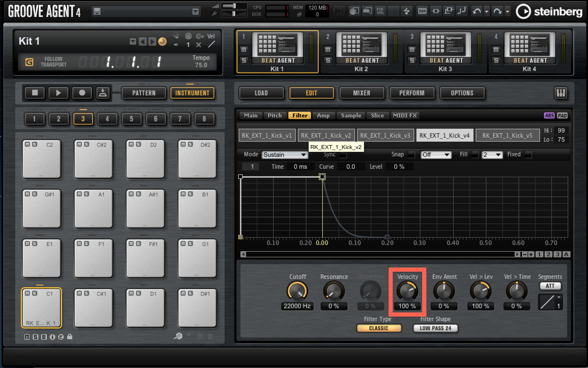Expand the Fill value dropdown
This screenshot has height=368, width=588.
[492, 155]
